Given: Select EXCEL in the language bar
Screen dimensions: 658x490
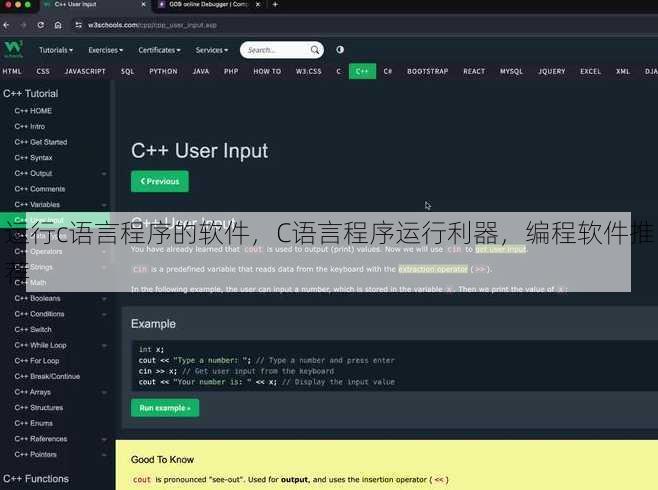Looking at the screenshot, I should click(x=590, y=71).
